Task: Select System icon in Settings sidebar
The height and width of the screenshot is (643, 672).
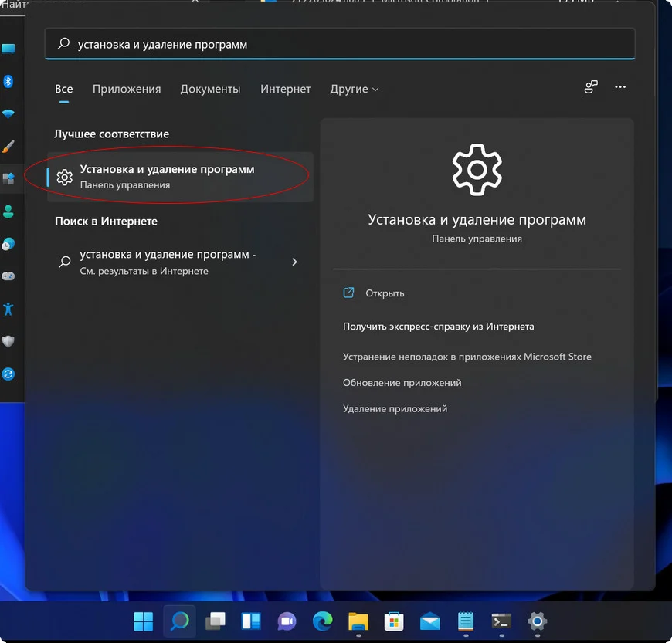Action: 8,49
